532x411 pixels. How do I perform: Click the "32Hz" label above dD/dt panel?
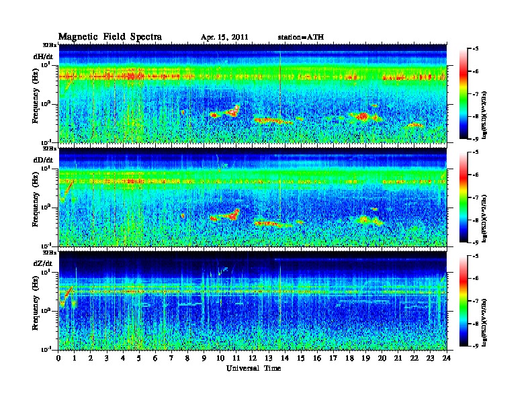(x=50, y=148)
